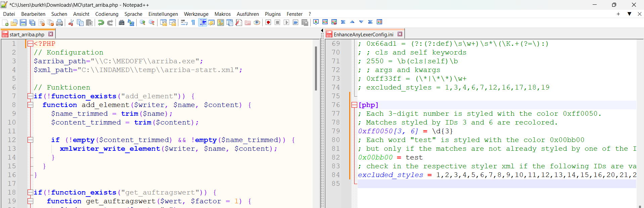Open the Function List panel icon
The height and width of the screenshot is (208, 644).
click(239, 23)
